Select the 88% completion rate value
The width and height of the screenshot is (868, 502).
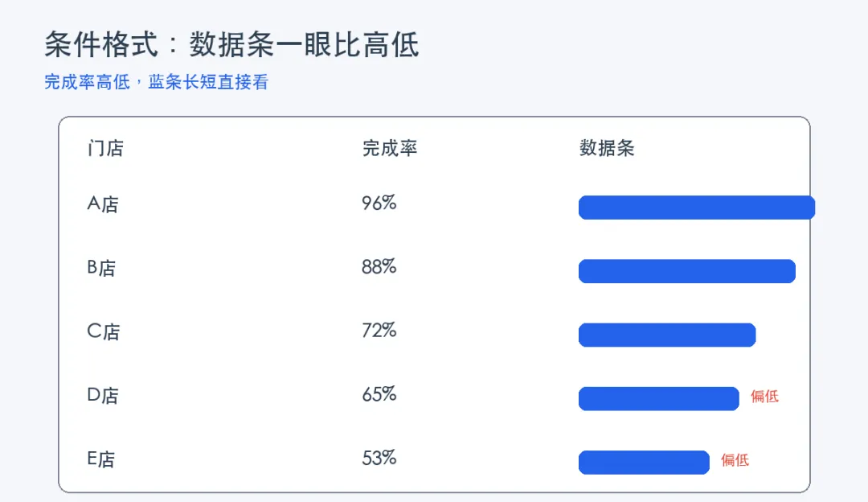click(x=379, y=266)
